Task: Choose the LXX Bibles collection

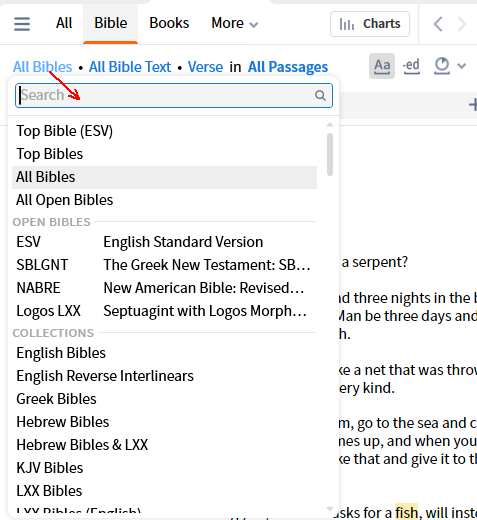Action: click(164, 491)
